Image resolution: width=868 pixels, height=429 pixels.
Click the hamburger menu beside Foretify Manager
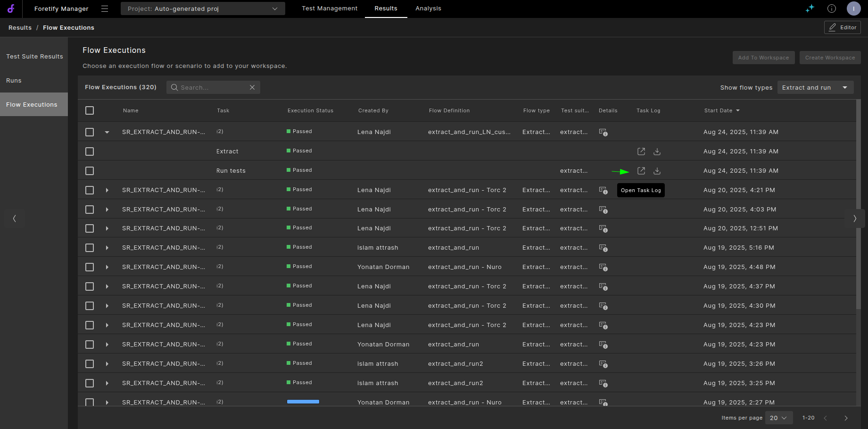[105, 9]
